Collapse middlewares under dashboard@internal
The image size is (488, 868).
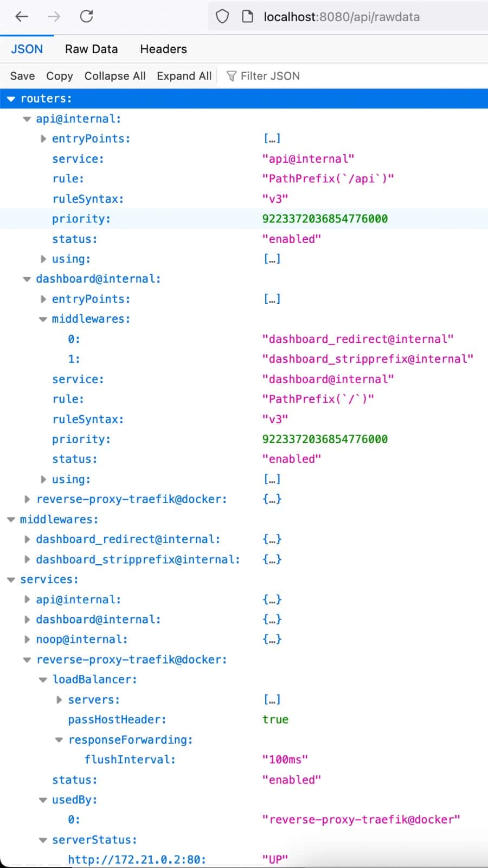[43, 319]
